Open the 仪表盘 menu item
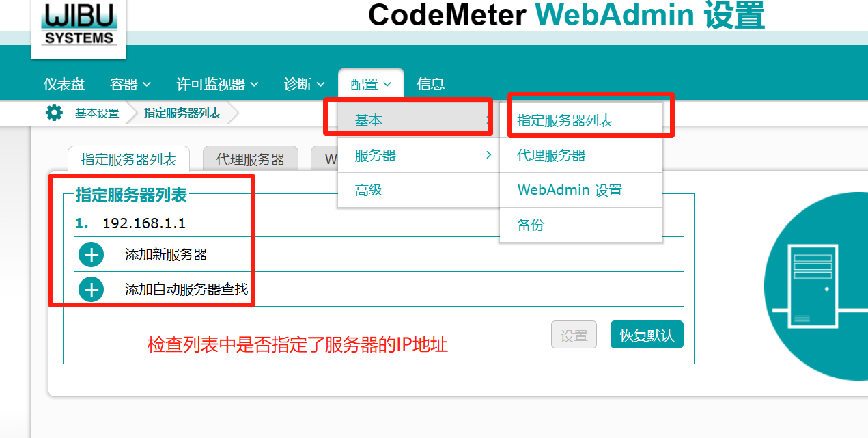868x438 pixels. coord(64,84)
